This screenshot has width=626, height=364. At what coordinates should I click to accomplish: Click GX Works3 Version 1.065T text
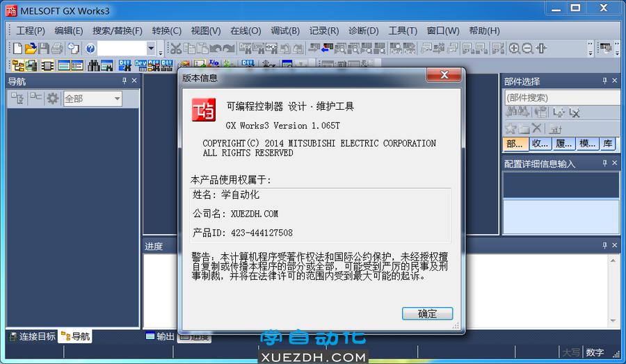coord(282,126)
